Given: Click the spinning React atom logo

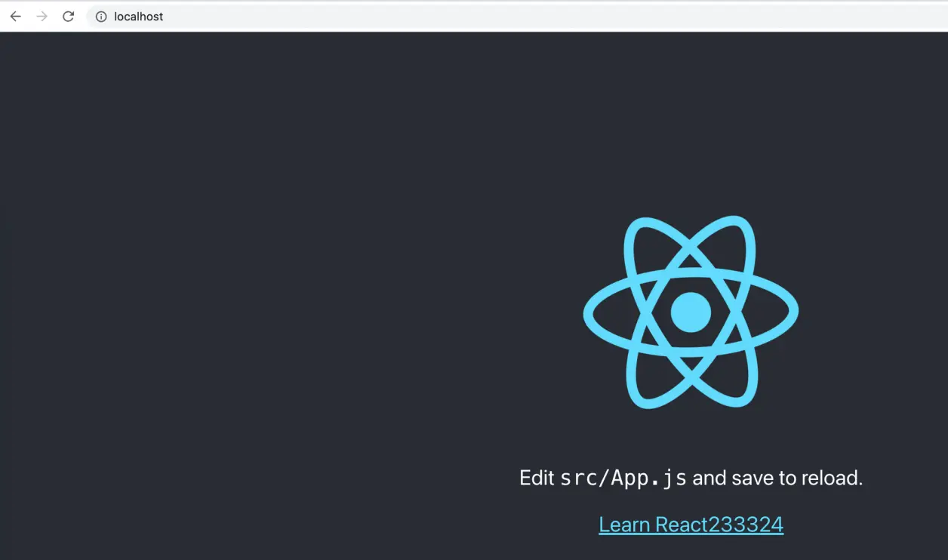Looking at the screenshot, I should point(691,312).
